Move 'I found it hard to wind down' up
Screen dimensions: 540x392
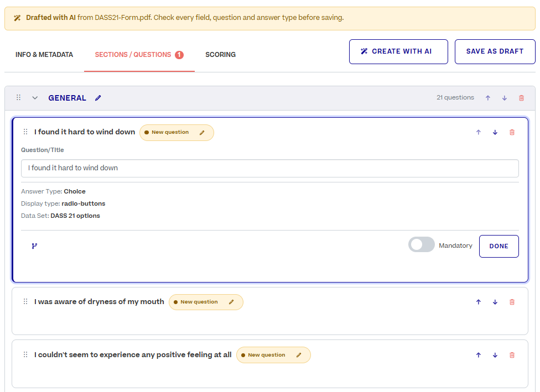pos(479,132)
